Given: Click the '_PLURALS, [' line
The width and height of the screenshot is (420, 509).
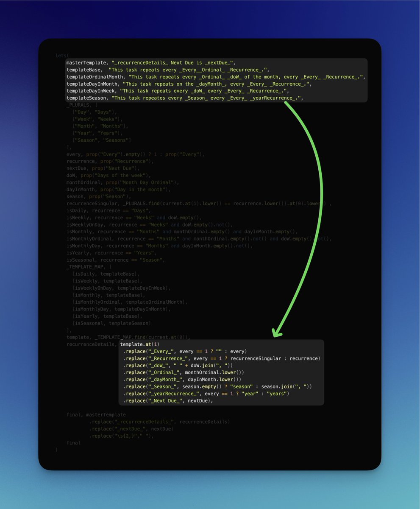Looking at the screenshot, I should (82, 105).
